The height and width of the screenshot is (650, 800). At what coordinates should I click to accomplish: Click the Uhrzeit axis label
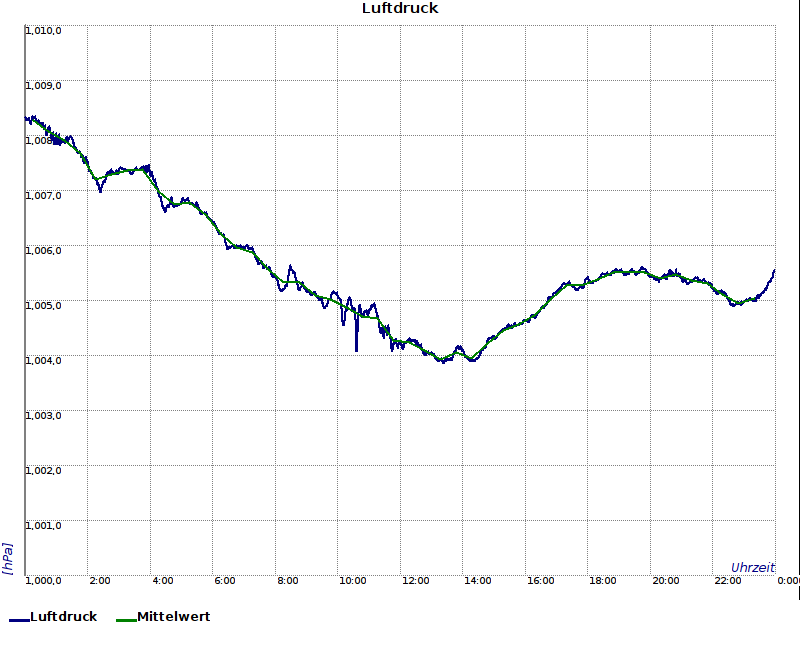pyautogui.click(x=753, y=567)
